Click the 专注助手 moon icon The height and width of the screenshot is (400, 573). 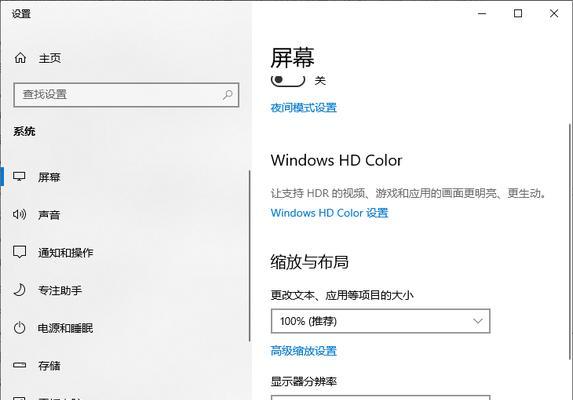coord(19,290)
